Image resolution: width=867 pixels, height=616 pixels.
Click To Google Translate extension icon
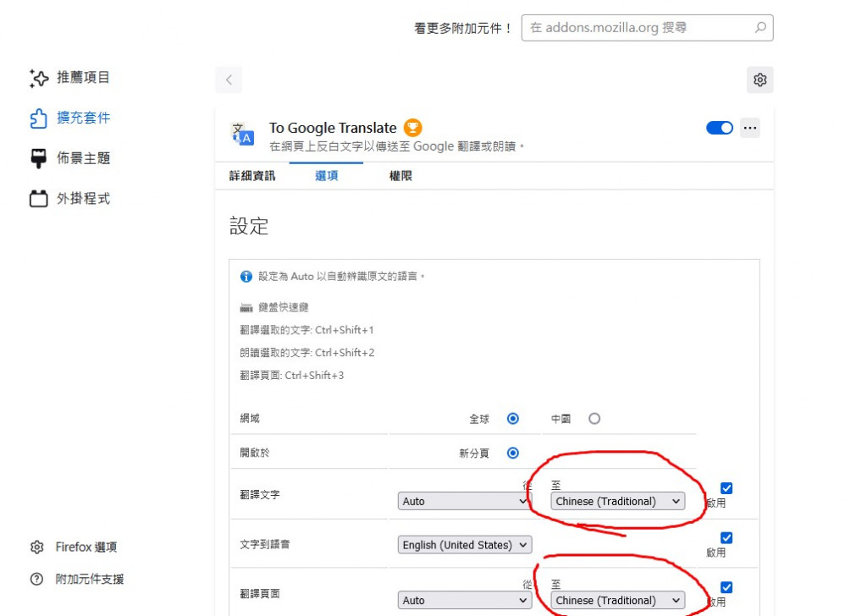tap(243, 134)
